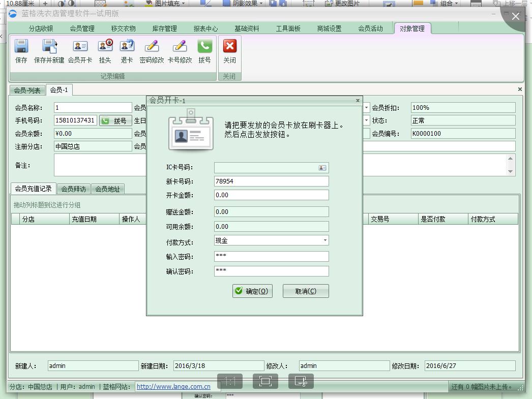Switch to the 会员-列表 tab

click(x=27, y=90)
